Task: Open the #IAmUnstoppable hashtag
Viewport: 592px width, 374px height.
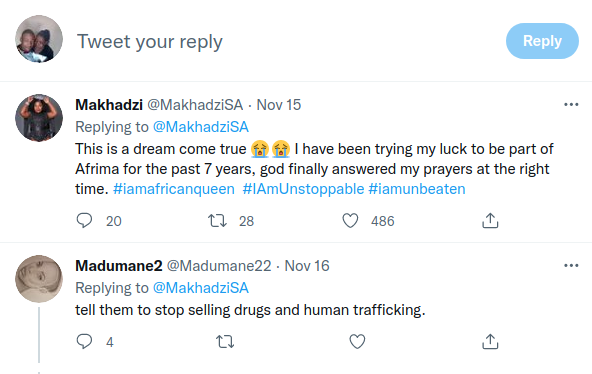Action: point(303,189)
